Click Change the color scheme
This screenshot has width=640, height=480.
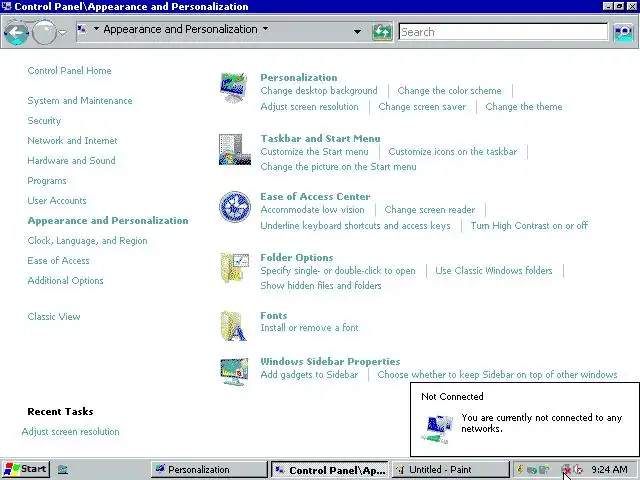[x=449, y=91]
